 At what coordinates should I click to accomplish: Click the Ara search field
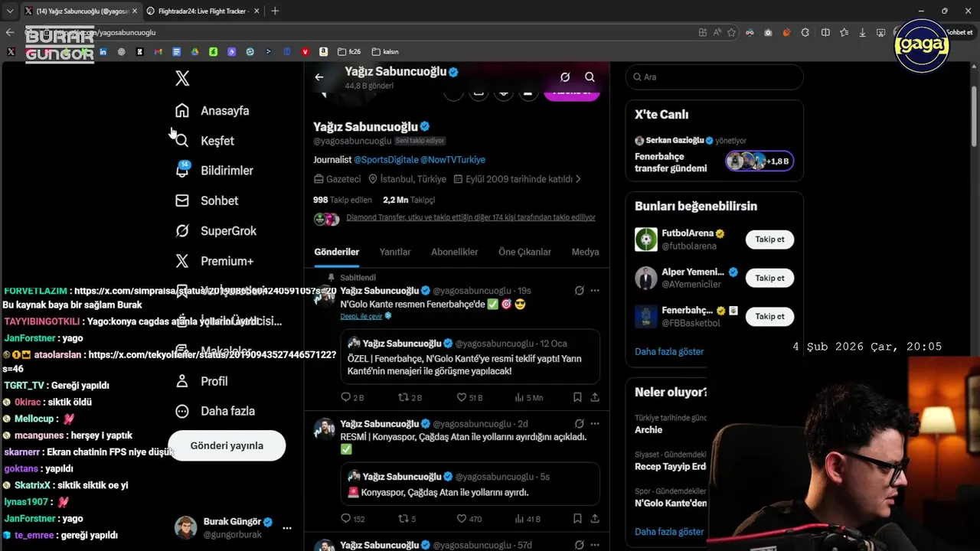(714, 77)
